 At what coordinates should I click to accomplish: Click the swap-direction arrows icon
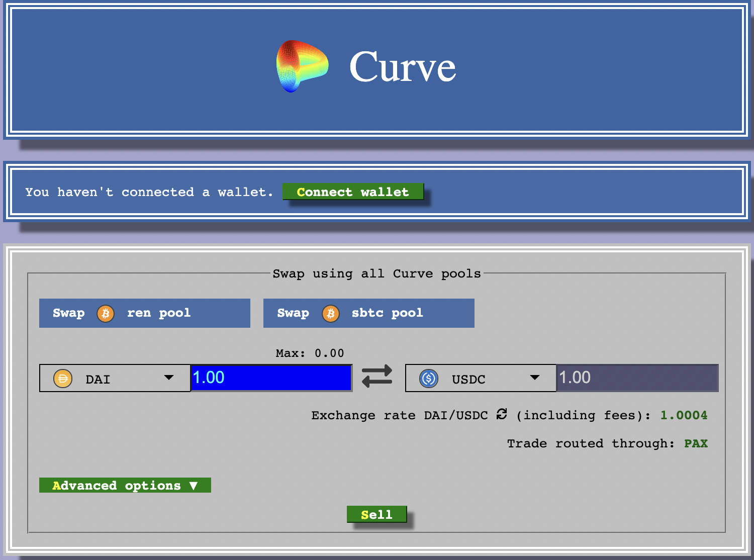click(x=377, y=377)
